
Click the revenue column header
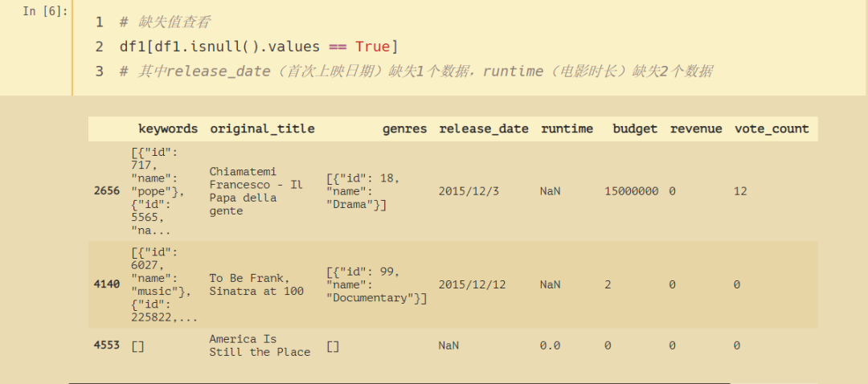(x=696, y=129)
